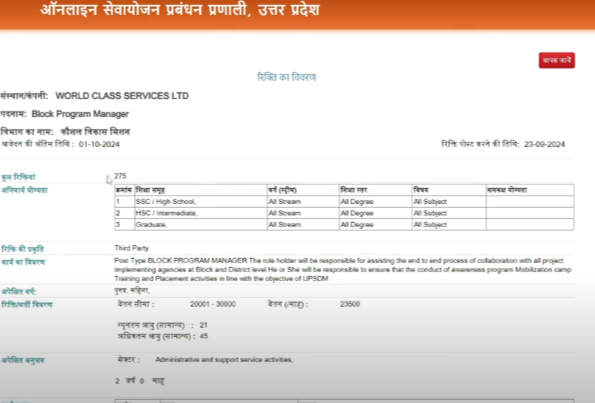This screenshot has height=403, width=595.
Task: Click the Third Party vacancy type value
Action: point(131,248)
